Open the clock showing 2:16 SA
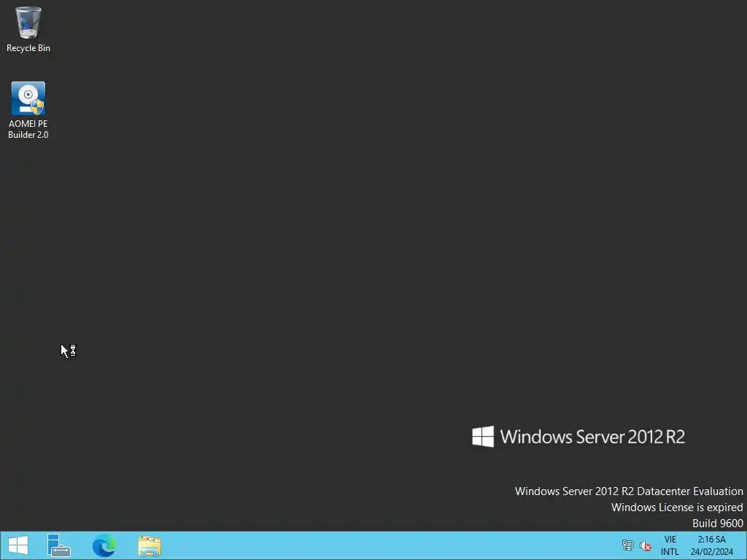 (712, 545)
